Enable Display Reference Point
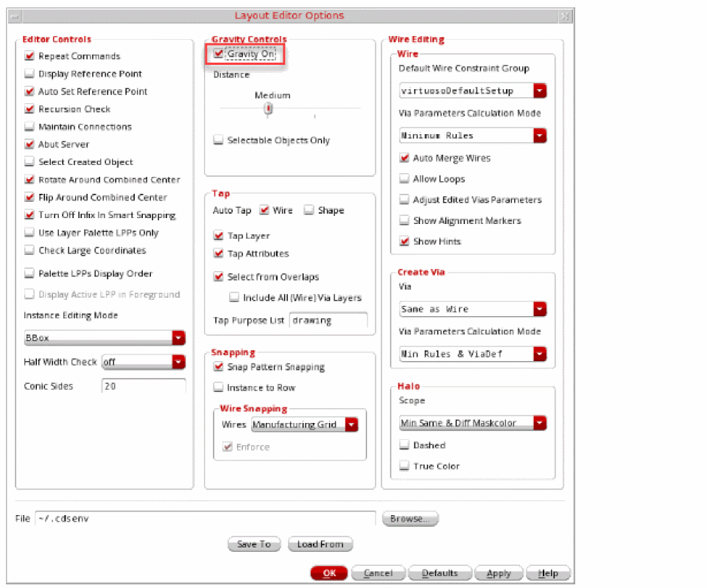 pyautogui.click(x=29, y=74)
